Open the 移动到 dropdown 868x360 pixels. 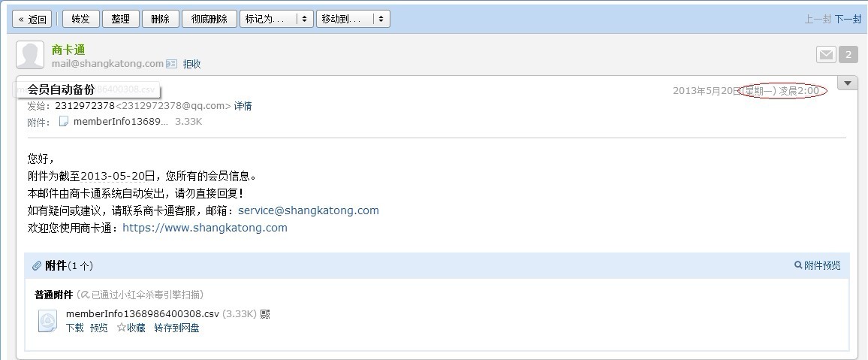(352, 19)
